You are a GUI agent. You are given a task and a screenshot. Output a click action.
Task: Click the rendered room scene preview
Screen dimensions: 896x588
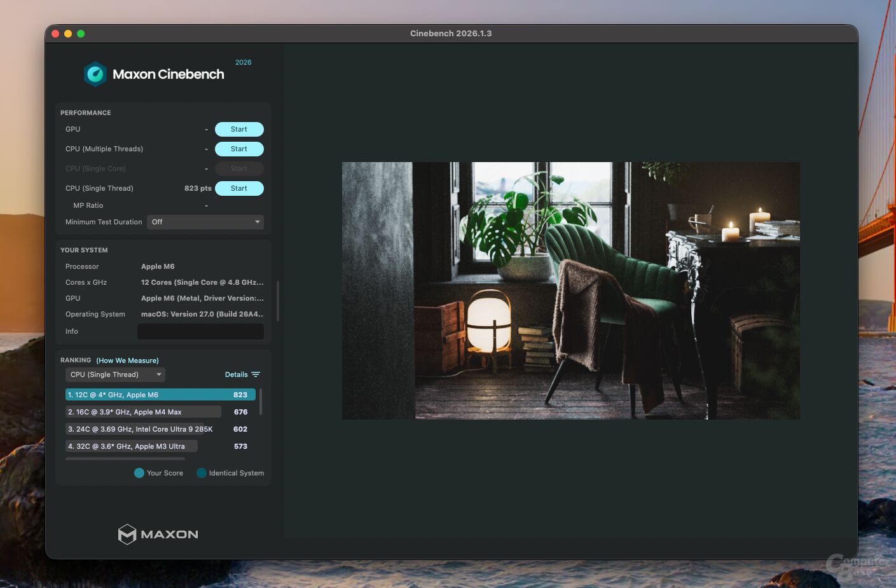571,291
